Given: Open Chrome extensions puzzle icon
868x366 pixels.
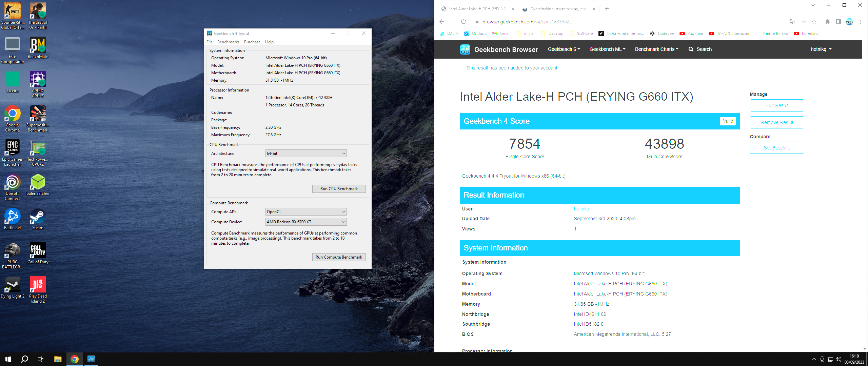Looking at the screenshot, I should pyautogui.click(x=828, y=22).
